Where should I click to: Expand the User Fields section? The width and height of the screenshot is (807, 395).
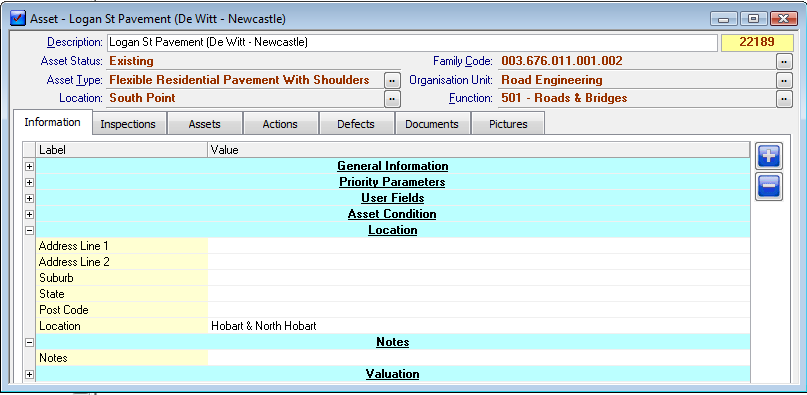[x=29, y=198]
